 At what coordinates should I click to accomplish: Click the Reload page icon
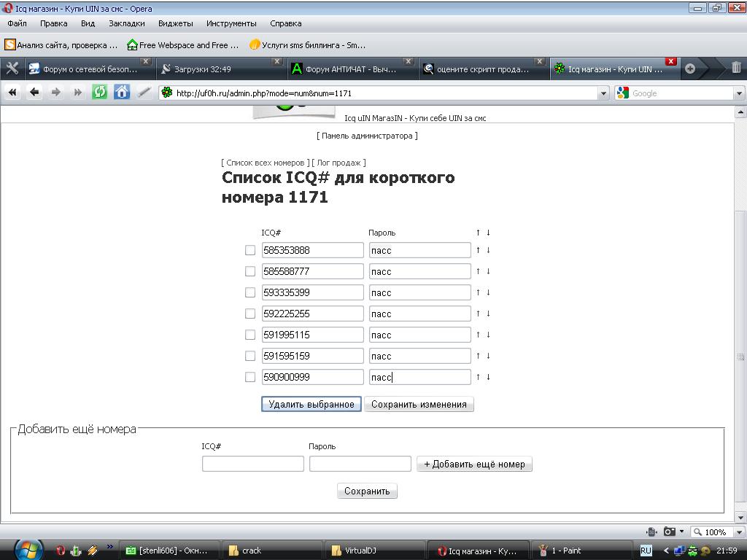coord(100,93)
